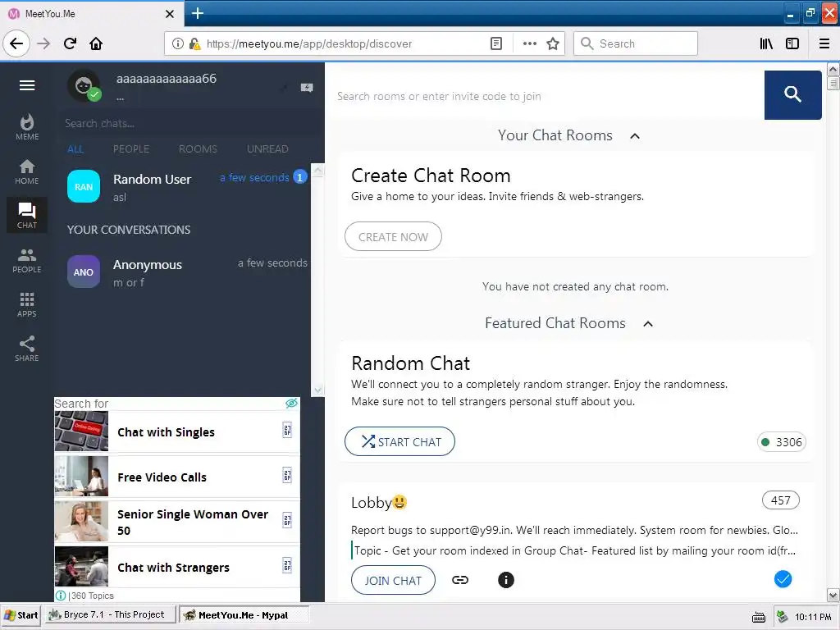Open Random User RAN avatar

[x=84, y=186]
